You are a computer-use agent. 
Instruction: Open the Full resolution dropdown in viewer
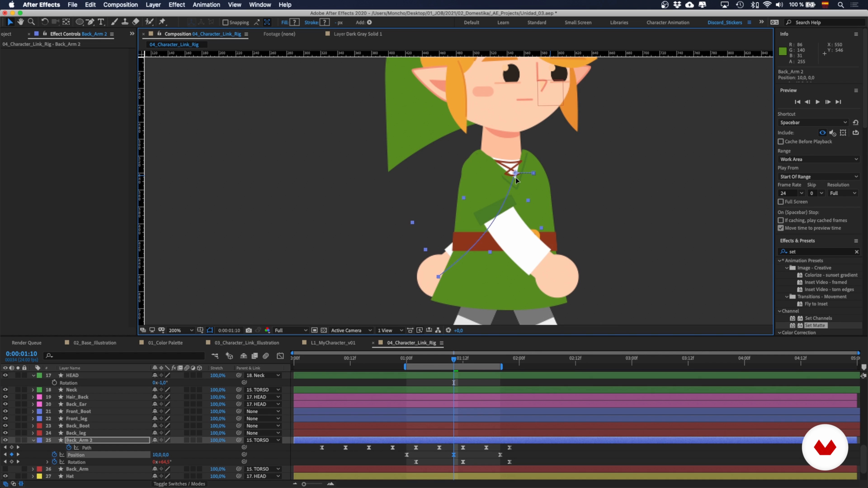click(x=291, y=330)
